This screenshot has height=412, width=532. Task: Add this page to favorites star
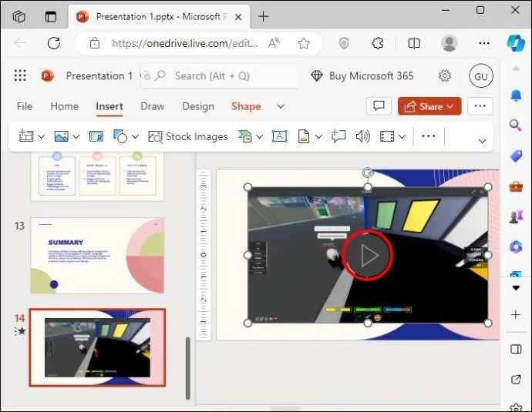pyautogui.click(x=304, y=43)
